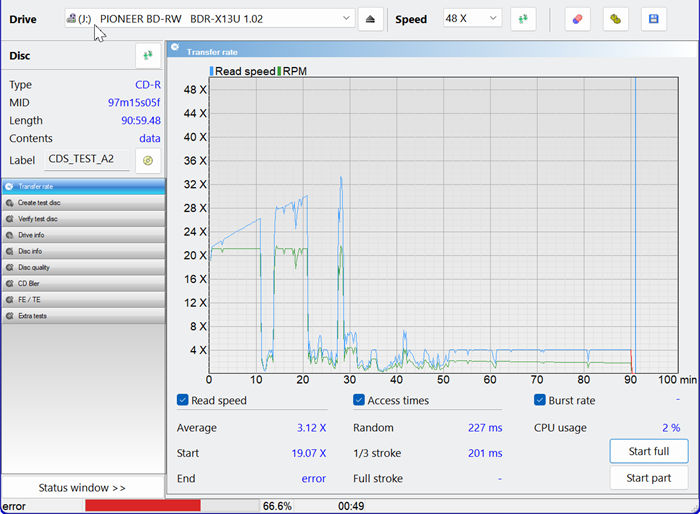Click the icon next to the Label field
Screen dimensions: 700x514
(x=148, y=160)
